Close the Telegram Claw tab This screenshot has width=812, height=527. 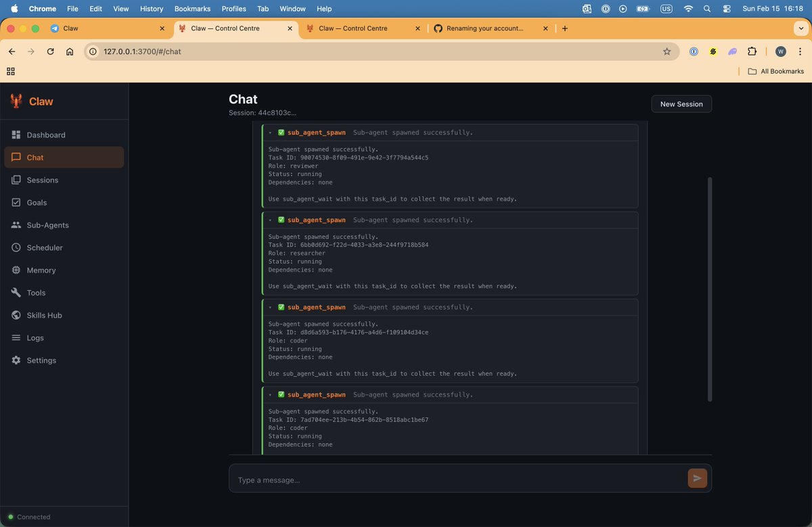pyautogui.click(x=162, y=28)
